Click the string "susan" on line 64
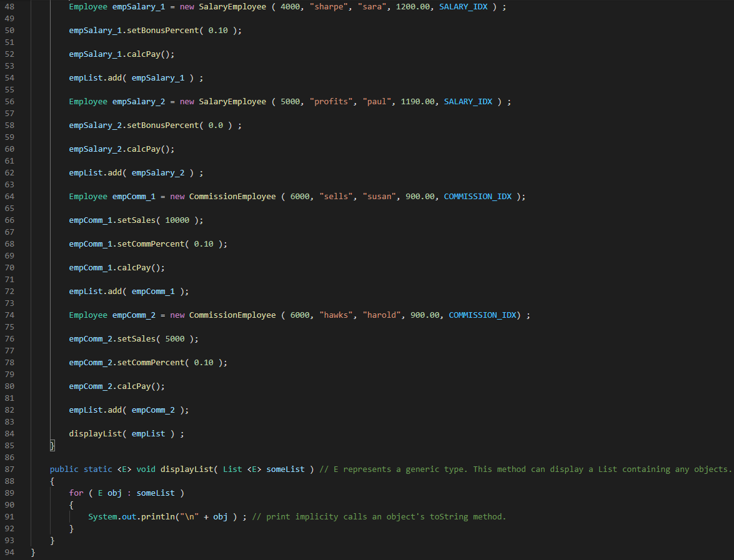 pos(379,196)
